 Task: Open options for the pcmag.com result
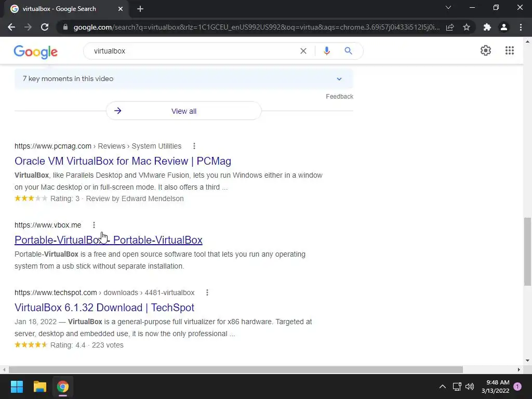[x=194, y=146]
